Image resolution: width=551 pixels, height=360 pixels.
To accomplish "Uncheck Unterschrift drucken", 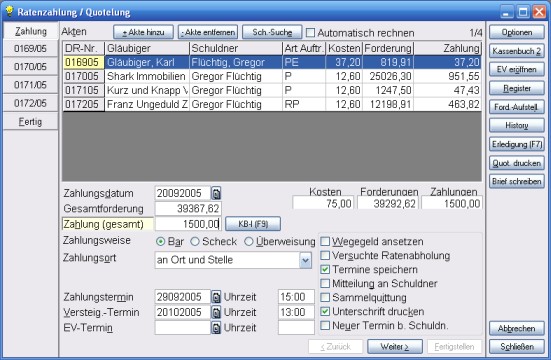I will tap(325, 311).
